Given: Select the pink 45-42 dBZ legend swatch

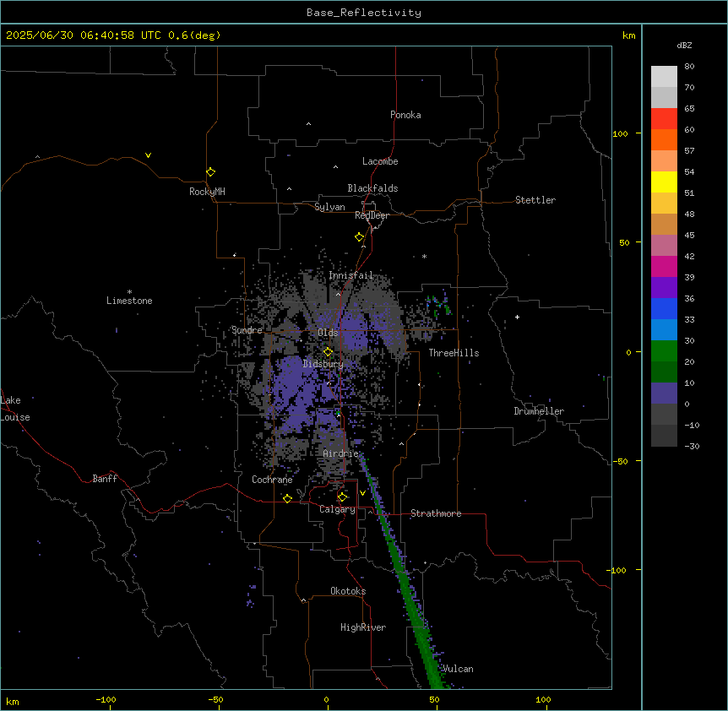Looking at the screenshot, I should coord(664,246).
